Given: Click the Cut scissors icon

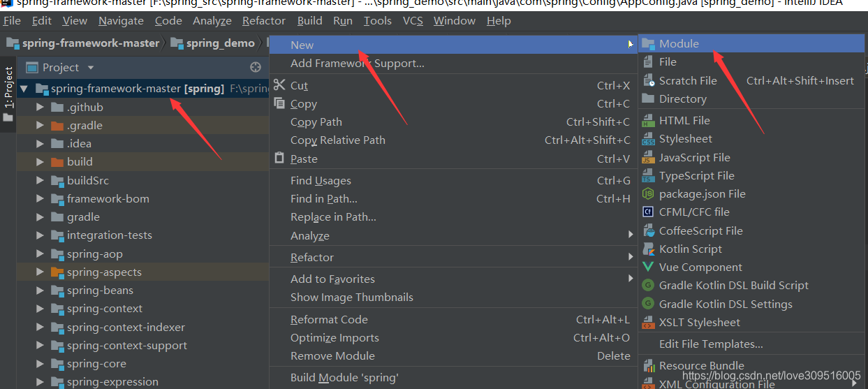Looking at the screenshot, I should (x=279, y=85).
